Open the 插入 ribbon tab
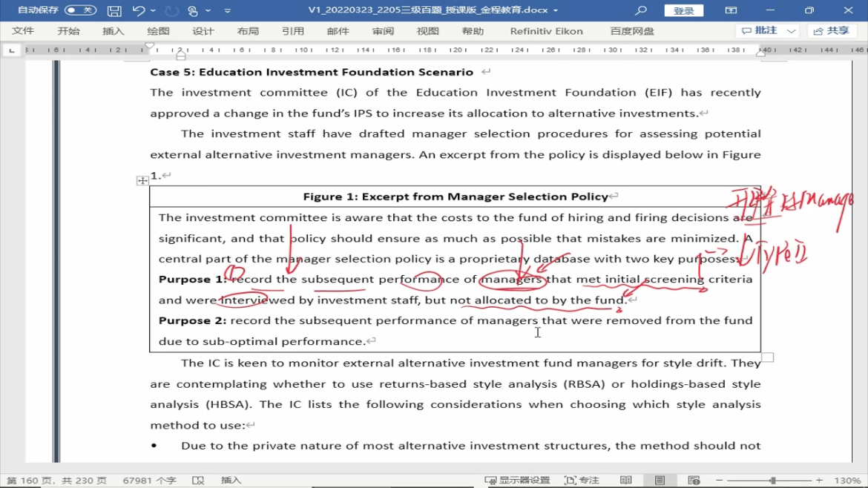 pyautogui.click(x=114, y=31)
